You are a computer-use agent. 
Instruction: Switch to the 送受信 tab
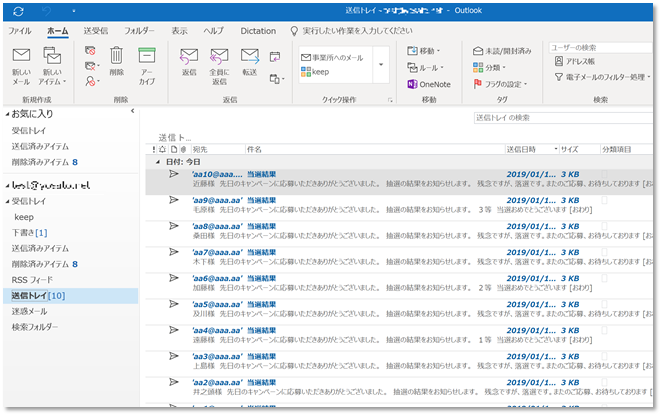point(95,31)
